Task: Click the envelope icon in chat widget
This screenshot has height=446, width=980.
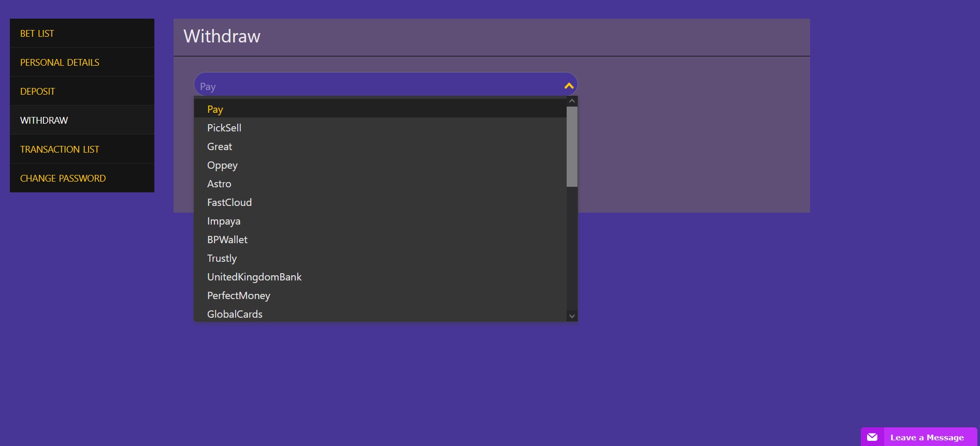Action: tap(872, 437)
